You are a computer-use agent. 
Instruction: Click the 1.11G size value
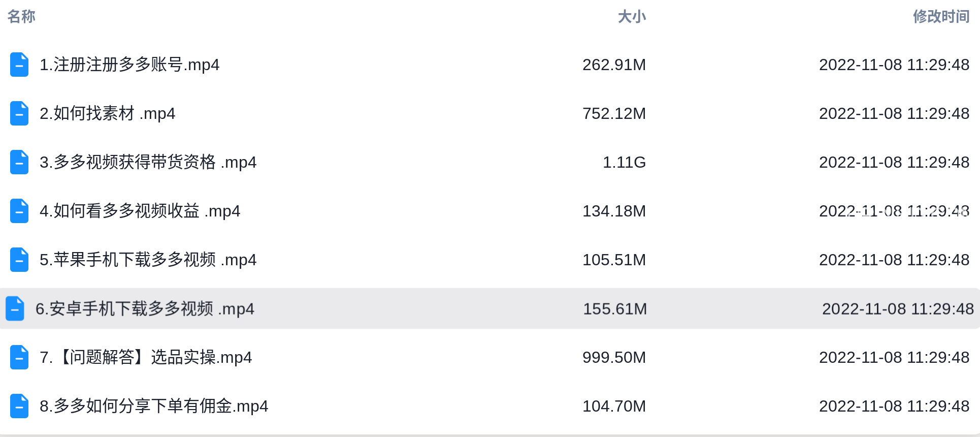(x=624, y=162)
